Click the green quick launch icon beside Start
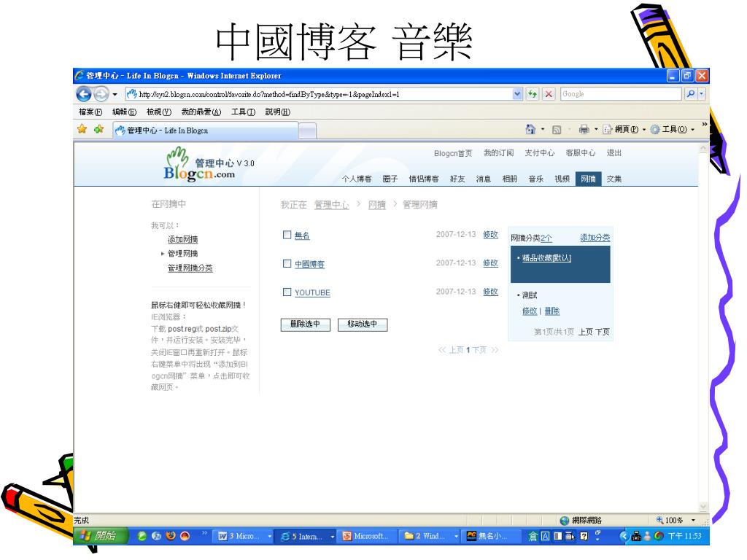Screen dimensions: 747x560 pos(142,536)
